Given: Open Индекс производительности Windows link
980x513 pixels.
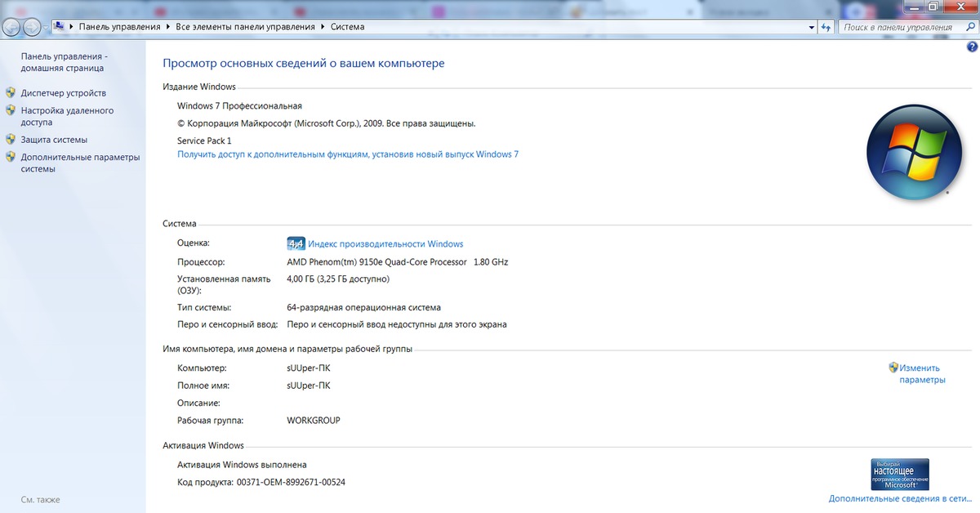Looking at the screenshot, I should (385, 243).
